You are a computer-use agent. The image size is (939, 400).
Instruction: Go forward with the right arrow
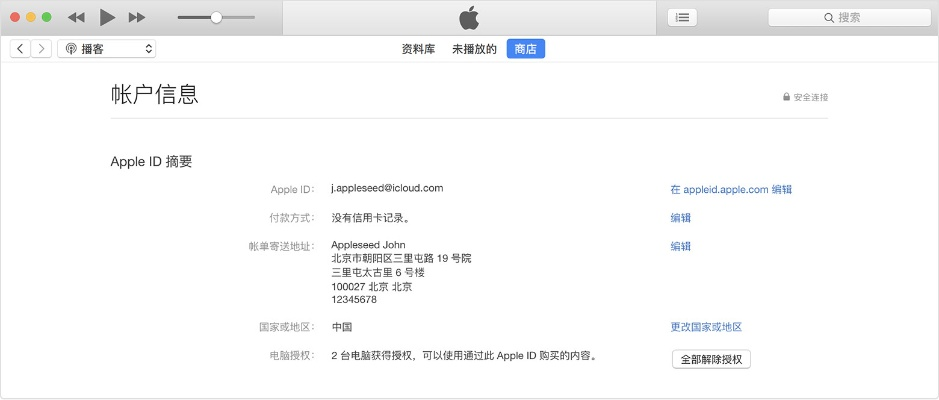tap(41, 49)
